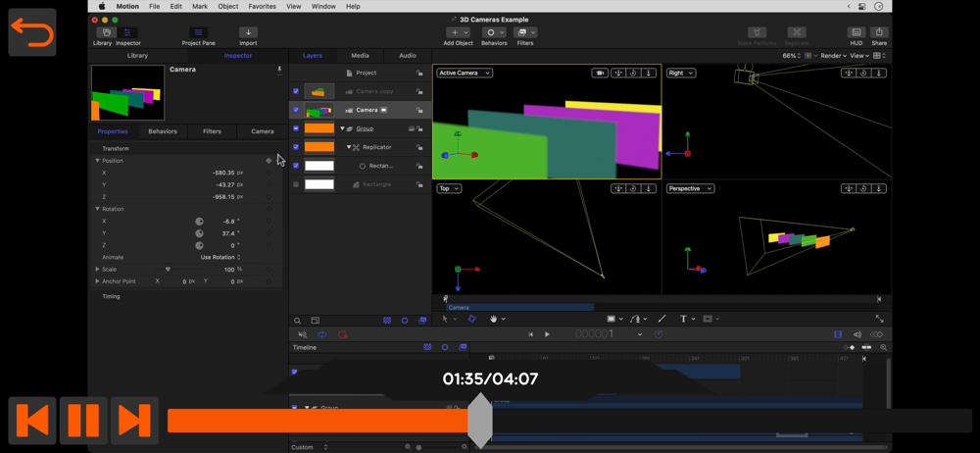Click the search icon below Layers list
Screen dimensions: 980x453
tap(298, 321)
